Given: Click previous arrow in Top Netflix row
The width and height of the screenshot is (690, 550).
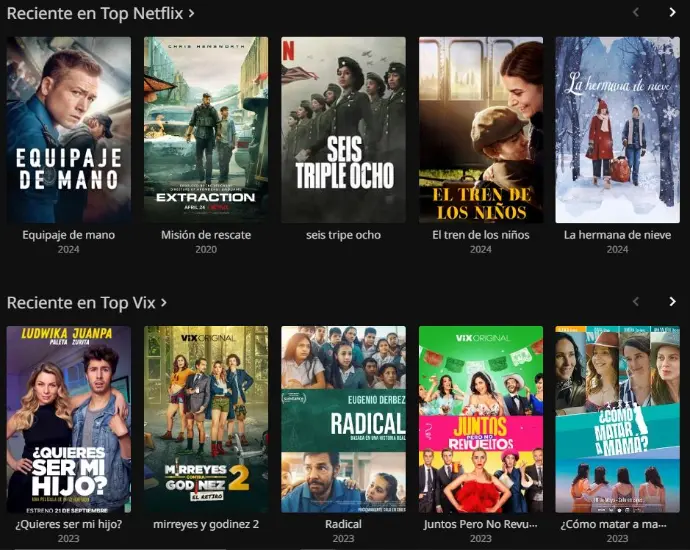Looking at the screenshot, I should click(636, 12).
